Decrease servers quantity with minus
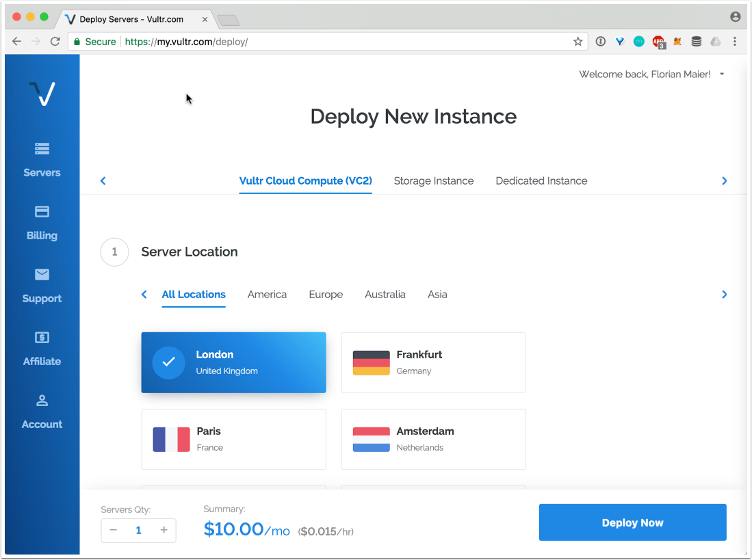The width and height of the screenshot is (752, 560). coord(113,531)
